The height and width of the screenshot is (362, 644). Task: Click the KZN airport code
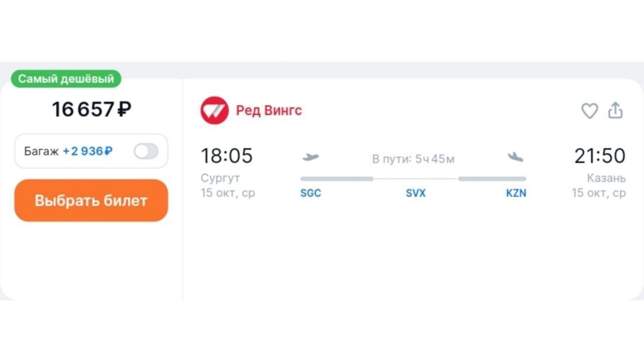(516, 193)
